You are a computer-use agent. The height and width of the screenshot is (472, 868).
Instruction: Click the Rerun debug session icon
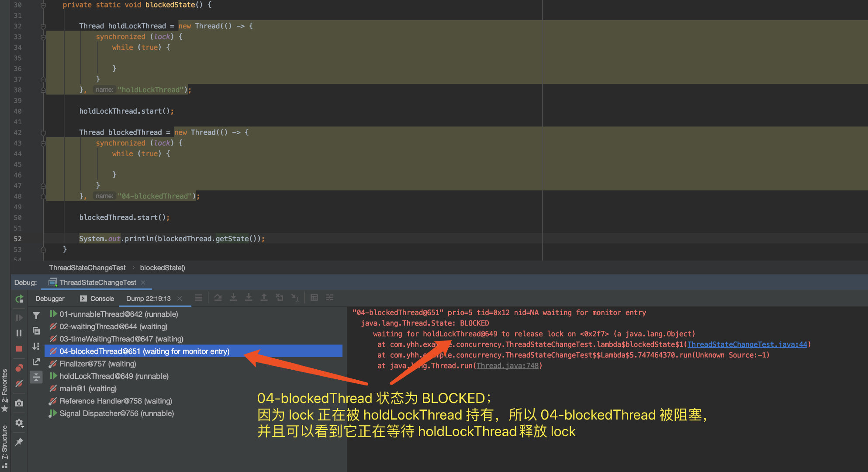[19, 299]
